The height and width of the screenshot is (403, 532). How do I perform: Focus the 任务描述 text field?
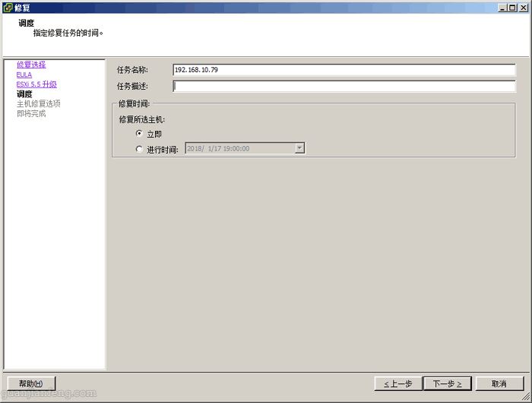(344, 86)
